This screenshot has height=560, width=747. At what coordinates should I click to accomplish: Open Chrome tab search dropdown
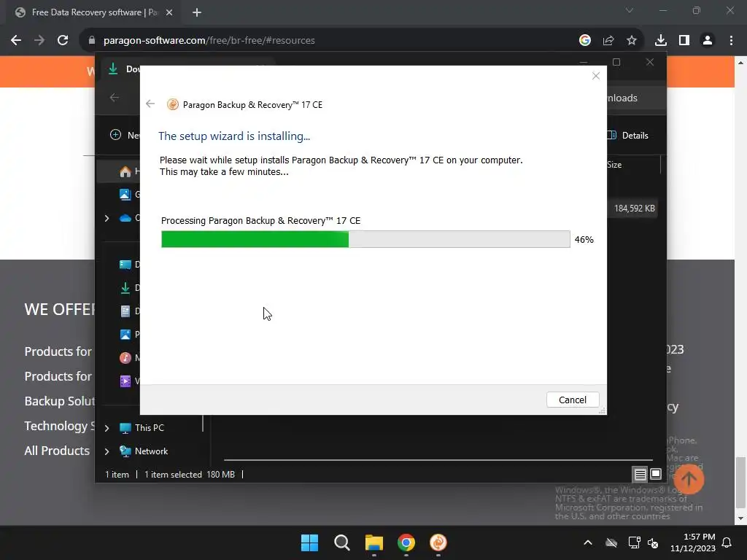[x=630, y=10]
